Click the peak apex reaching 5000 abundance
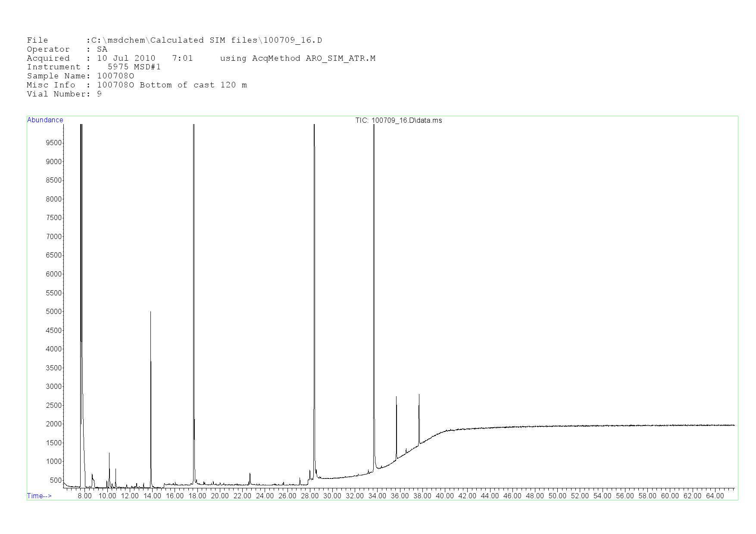Image resolution: width=756 pixels, height=534 pixels. (x=150, y=312)
